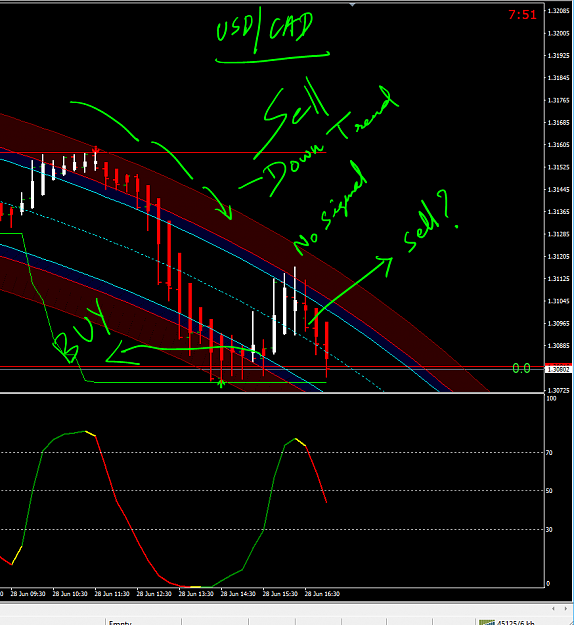Click the 1.30965 price scale label
The height and width of the screenshot is (625, 574).
[x=558, y=323]
